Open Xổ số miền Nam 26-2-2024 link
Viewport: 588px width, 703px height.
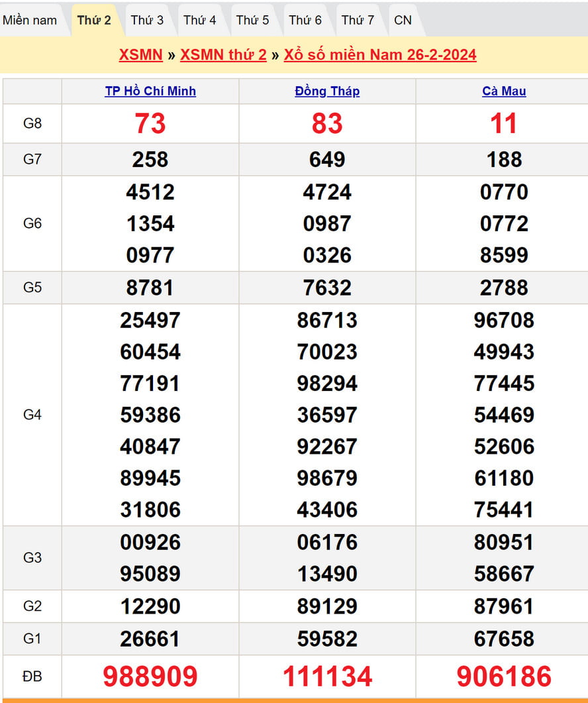[380, 54]
